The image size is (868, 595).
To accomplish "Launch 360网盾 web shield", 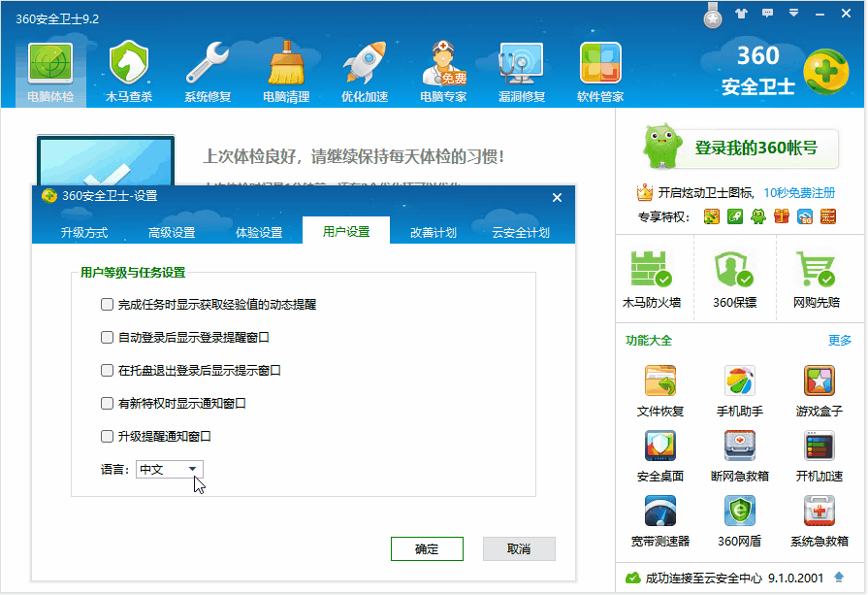I will tap(740, 521).
